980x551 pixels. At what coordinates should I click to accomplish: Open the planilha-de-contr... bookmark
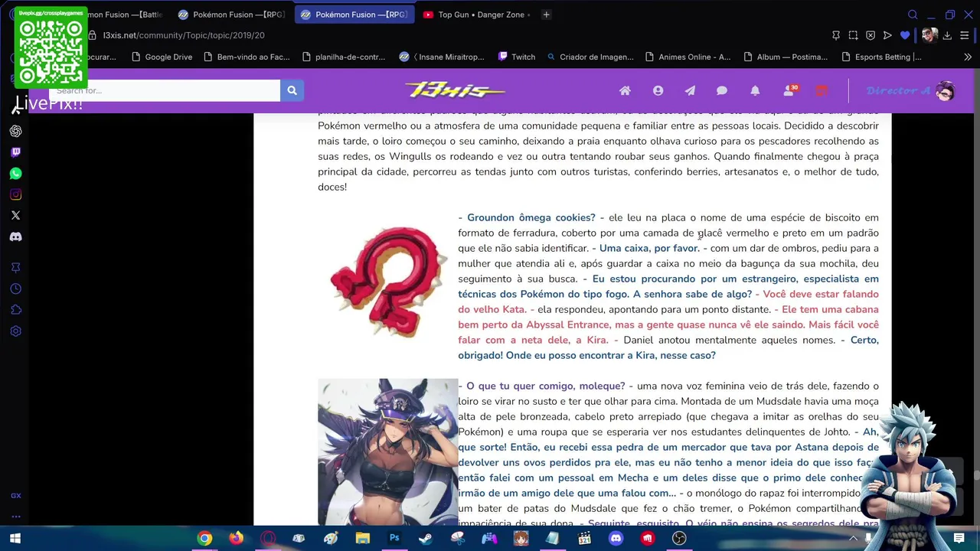tap(344, 57)
